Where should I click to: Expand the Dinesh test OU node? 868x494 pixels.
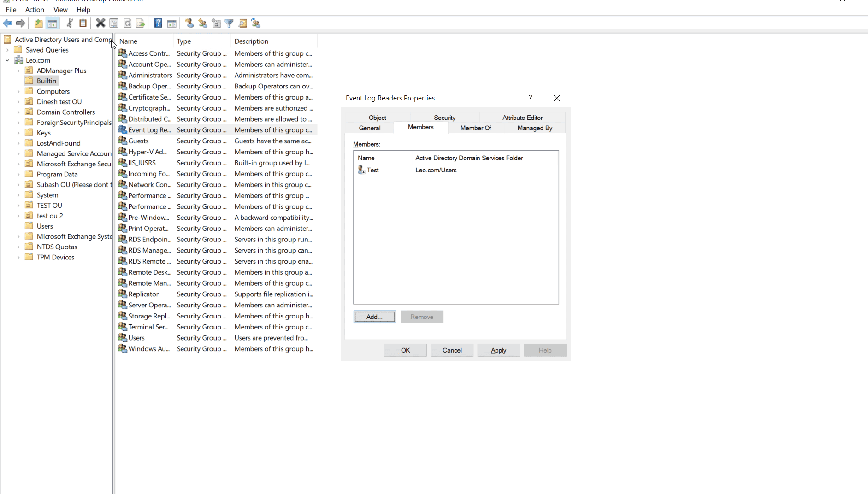[x=18, y=101]
